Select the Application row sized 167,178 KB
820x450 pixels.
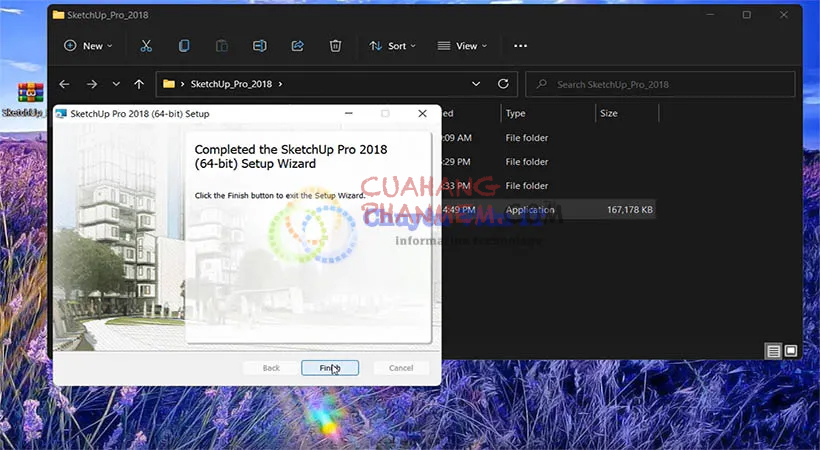(548, 210)
